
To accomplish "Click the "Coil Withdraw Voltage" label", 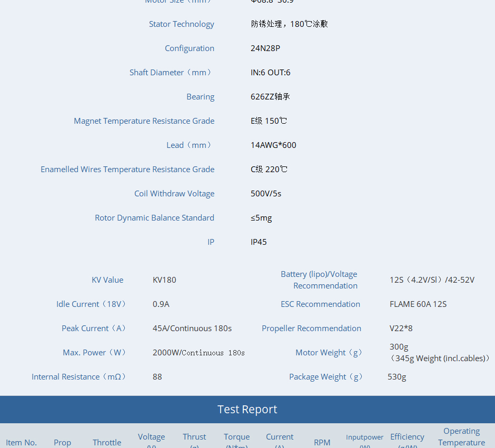I will [x=174, y=194].
